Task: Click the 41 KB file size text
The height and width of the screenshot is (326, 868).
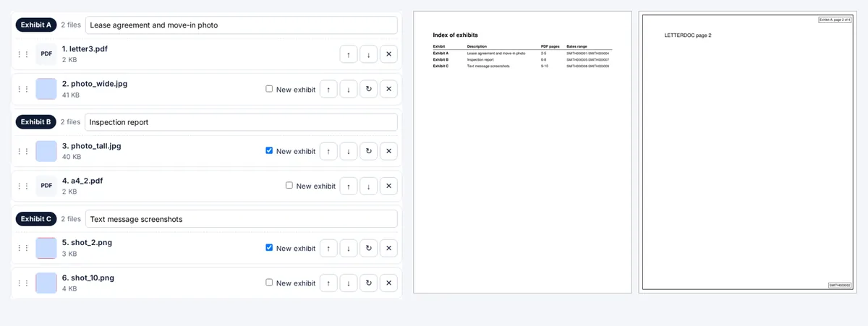Action: [71, 95]
